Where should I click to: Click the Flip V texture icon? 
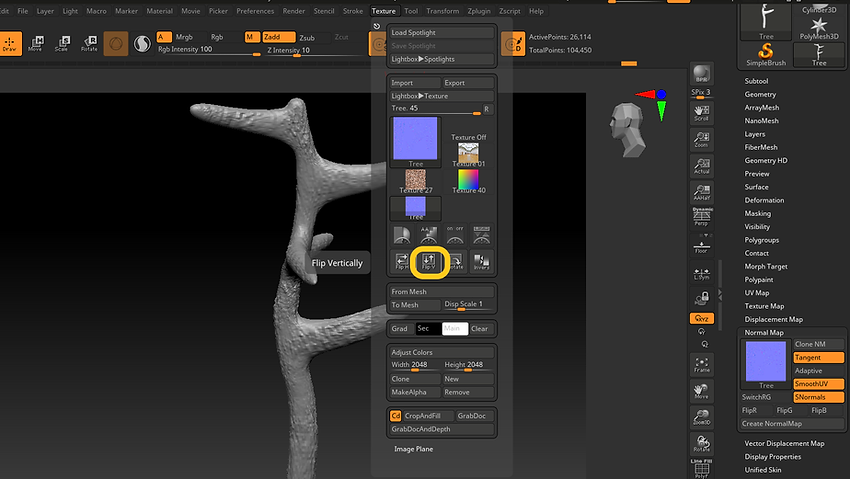(429, 262)
